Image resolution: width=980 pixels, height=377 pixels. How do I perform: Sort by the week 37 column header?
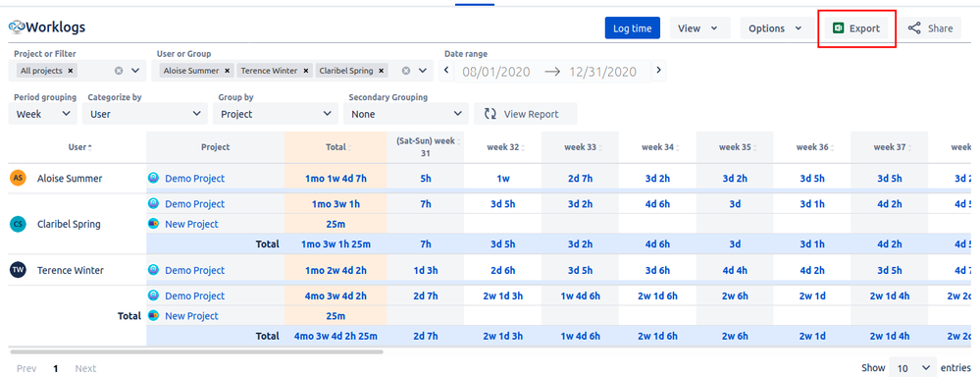click(890, 147)
